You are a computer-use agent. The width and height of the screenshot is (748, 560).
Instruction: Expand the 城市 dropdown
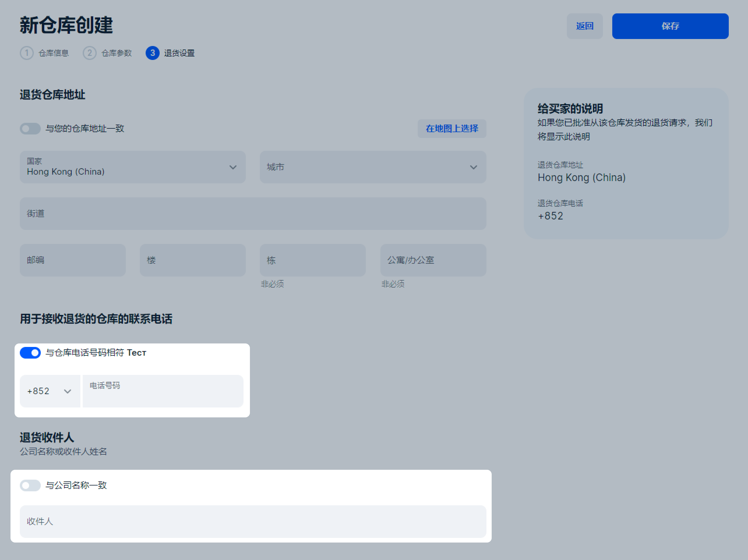[x=373, y=167]
